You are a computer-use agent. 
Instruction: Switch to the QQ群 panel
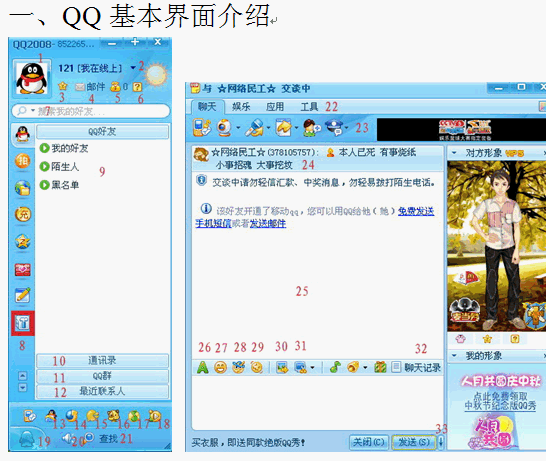pos(102,376)
